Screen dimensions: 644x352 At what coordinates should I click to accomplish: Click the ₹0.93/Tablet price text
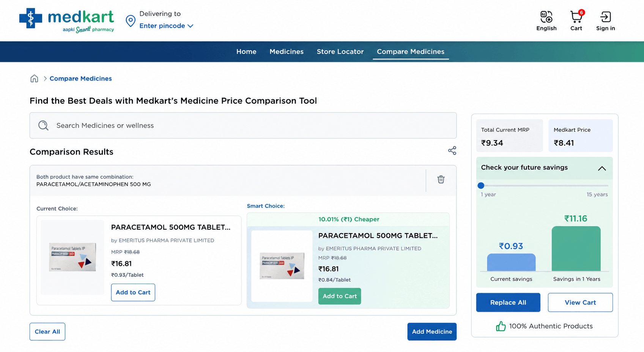pyautogui.click(x=127, y=275)
